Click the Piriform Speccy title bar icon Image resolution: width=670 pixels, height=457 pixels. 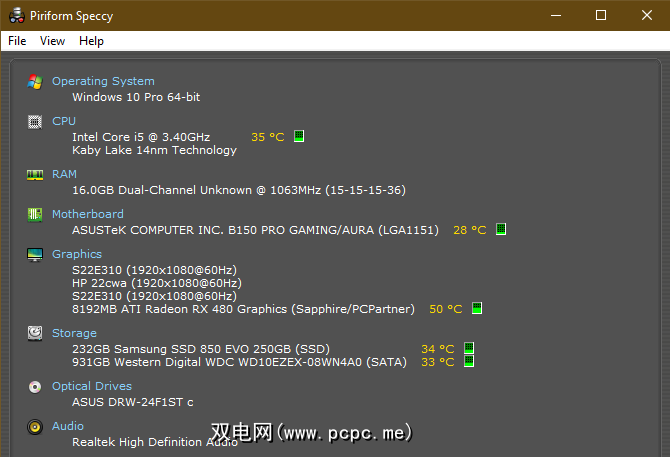point(17,15)
